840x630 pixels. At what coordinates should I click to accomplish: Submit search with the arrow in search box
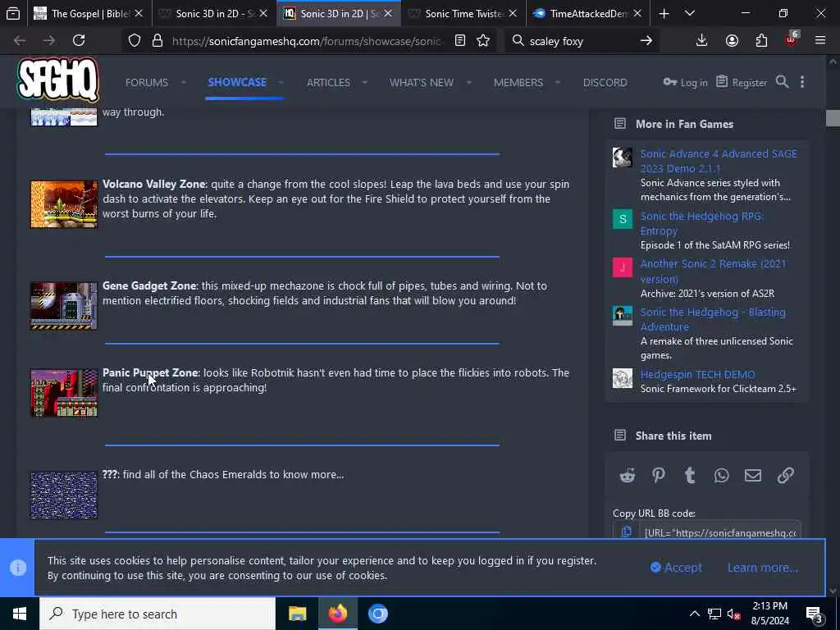pos(646,40)
